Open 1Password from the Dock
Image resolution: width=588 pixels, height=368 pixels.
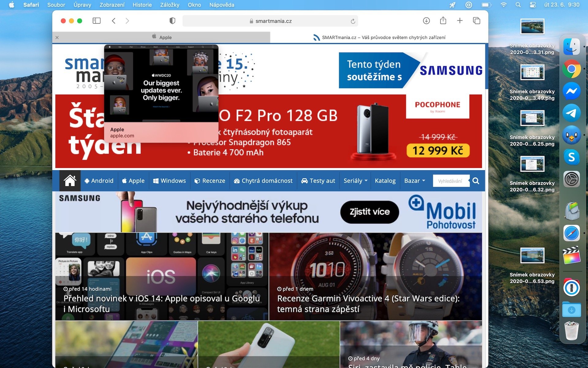tap(571, 288)
